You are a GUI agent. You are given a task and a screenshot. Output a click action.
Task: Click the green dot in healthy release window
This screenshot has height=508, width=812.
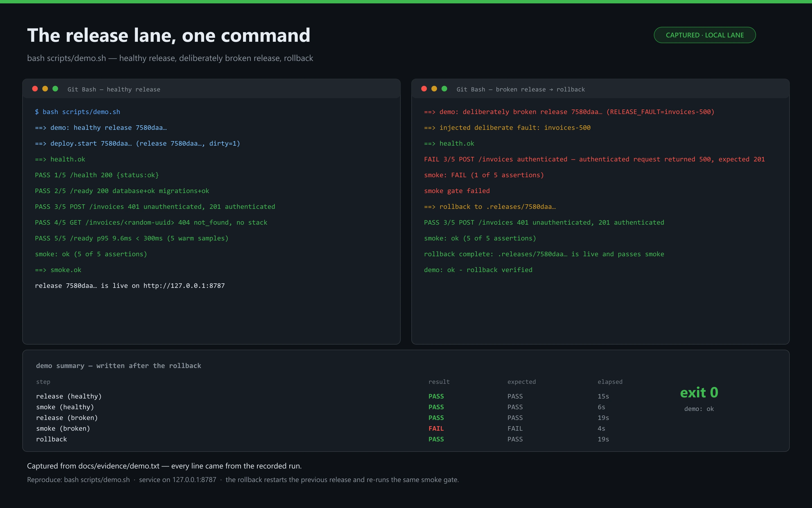tap(55, 89)
